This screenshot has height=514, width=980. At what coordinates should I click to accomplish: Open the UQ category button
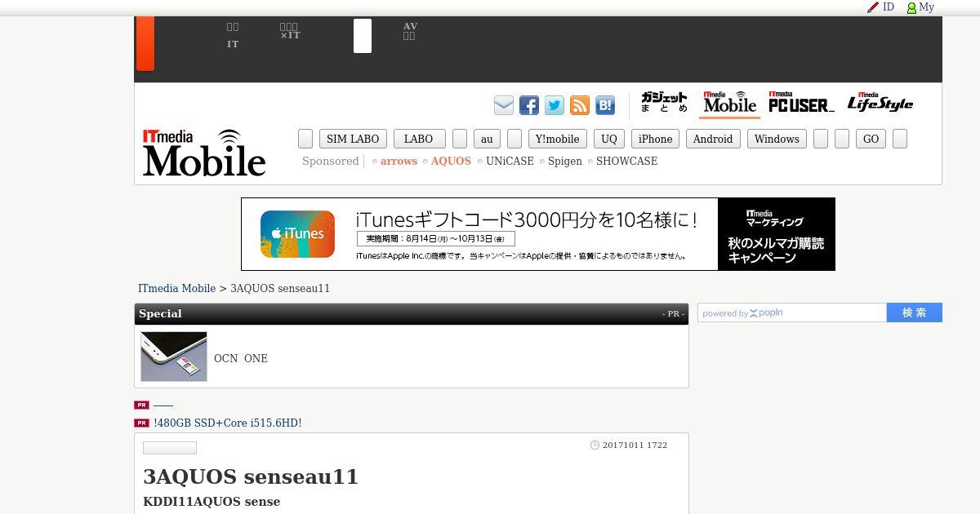tap(609, 139)
